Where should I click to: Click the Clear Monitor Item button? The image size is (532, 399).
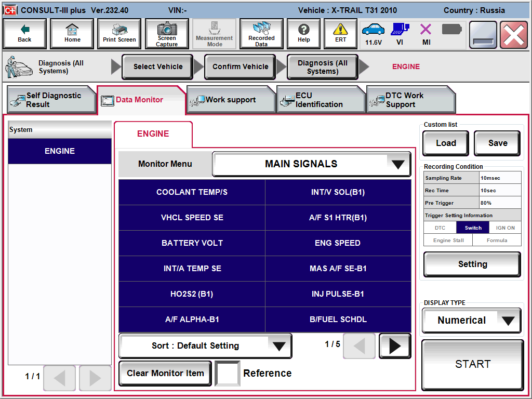[165, 373]
